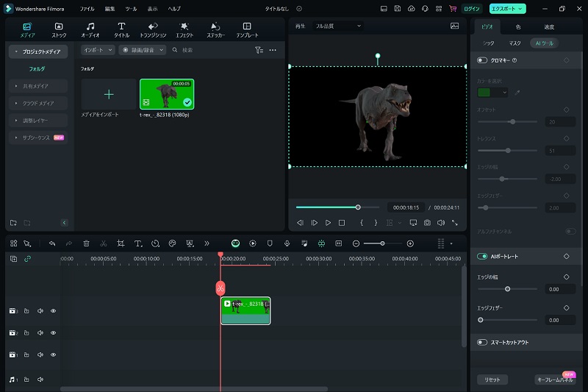This screenshot has height=392, width=588.
Task: Enable the スマートカットアウト toggle
Action: pos(482,342)
